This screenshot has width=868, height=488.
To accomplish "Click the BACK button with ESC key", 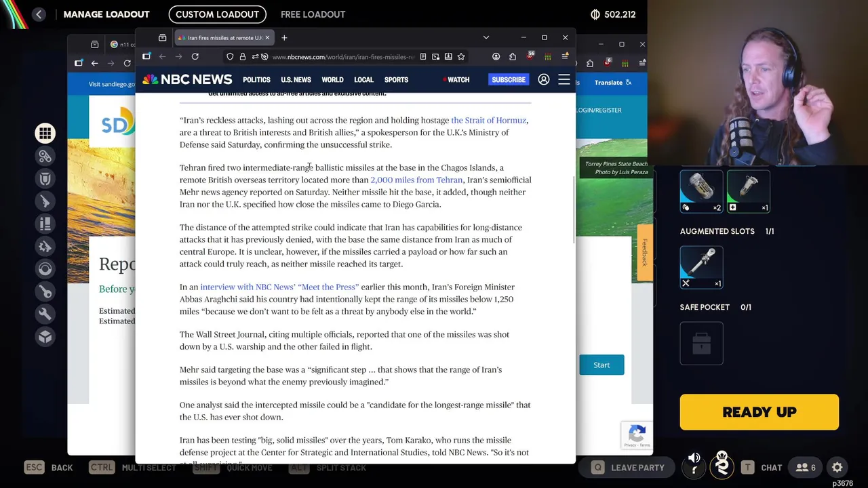I will click(49, 467).
